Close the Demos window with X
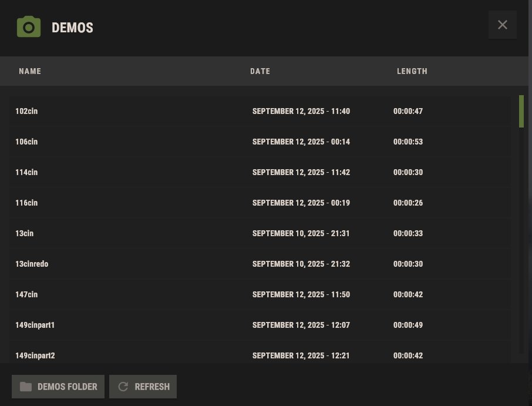The image size is (532, 406). pos(503,25)
